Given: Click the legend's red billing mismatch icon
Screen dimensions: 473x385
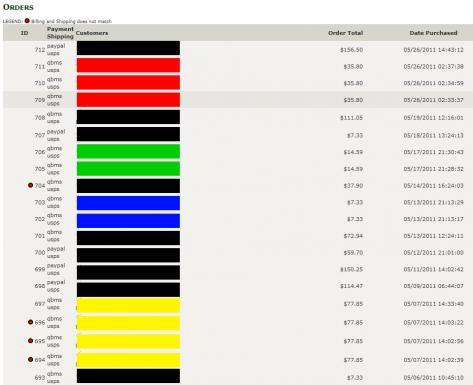Looking at the screenshot, I should tap(27, 21).
